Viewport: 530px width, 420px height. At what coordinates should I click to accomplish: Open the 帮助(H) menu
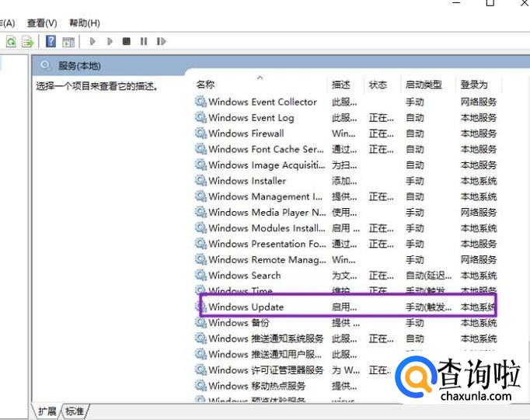point(84,23)
